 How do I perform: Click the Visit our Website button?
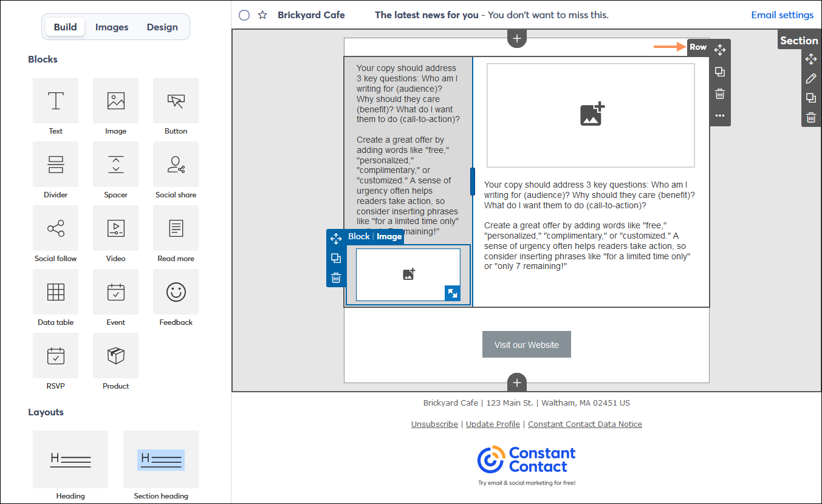point(526,344)
